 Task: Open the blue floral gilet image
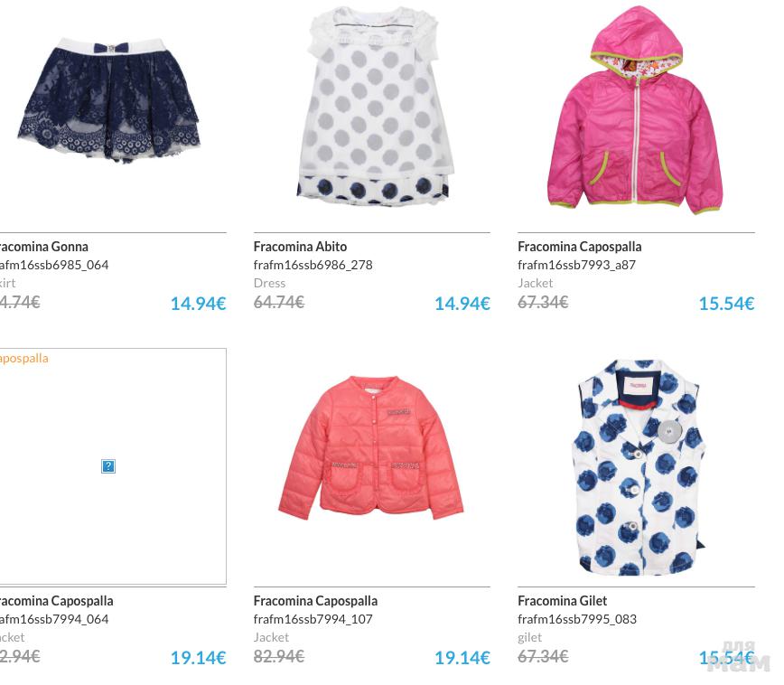[x=639, y=467]
